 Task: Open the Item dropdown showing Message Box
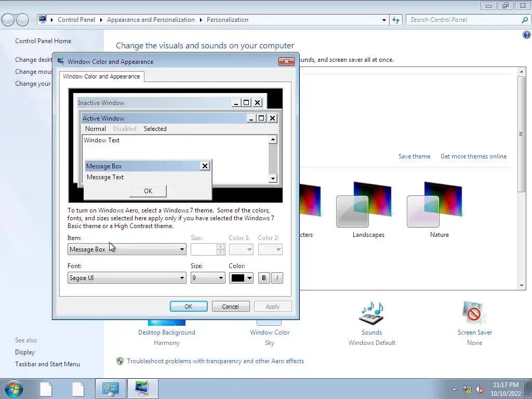pyautogui.click(x=127, y=249)
